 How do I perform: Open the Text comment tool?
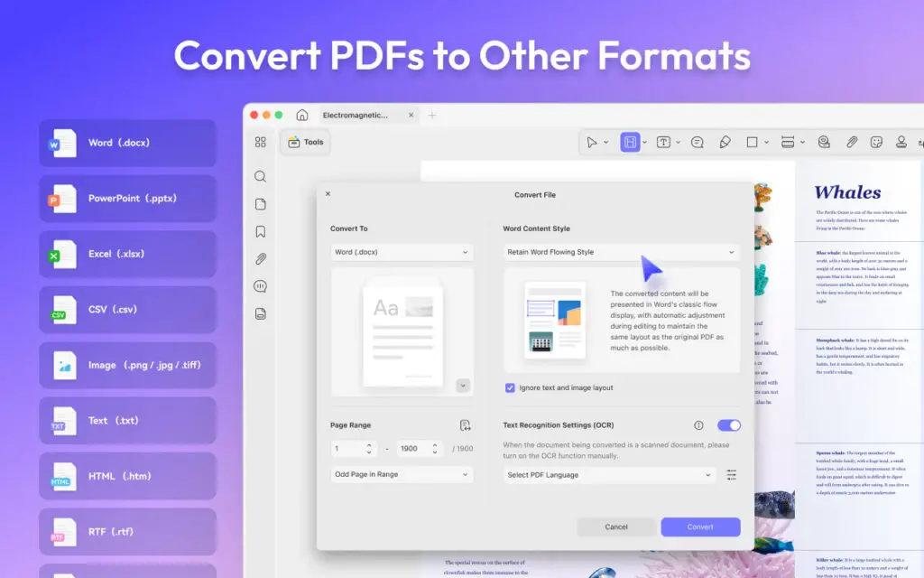[666, 142]
